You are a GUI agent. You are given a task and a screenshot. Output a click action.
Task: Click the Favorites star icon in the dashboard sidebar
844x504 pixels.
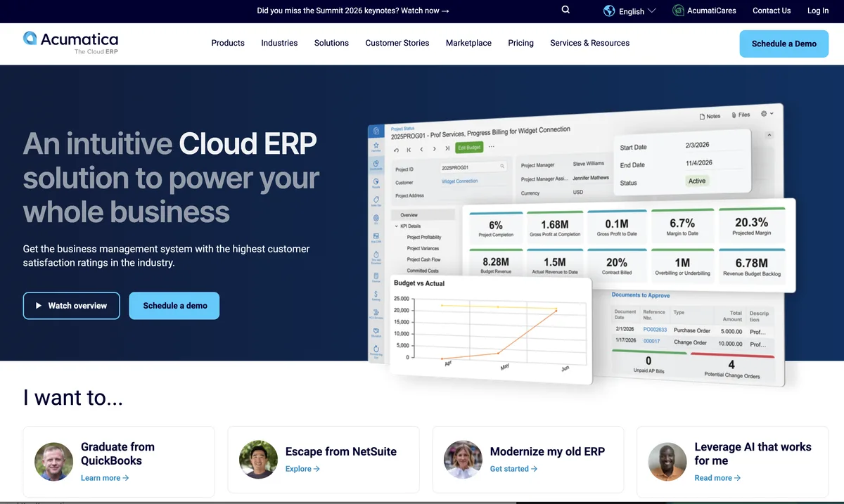376,146
